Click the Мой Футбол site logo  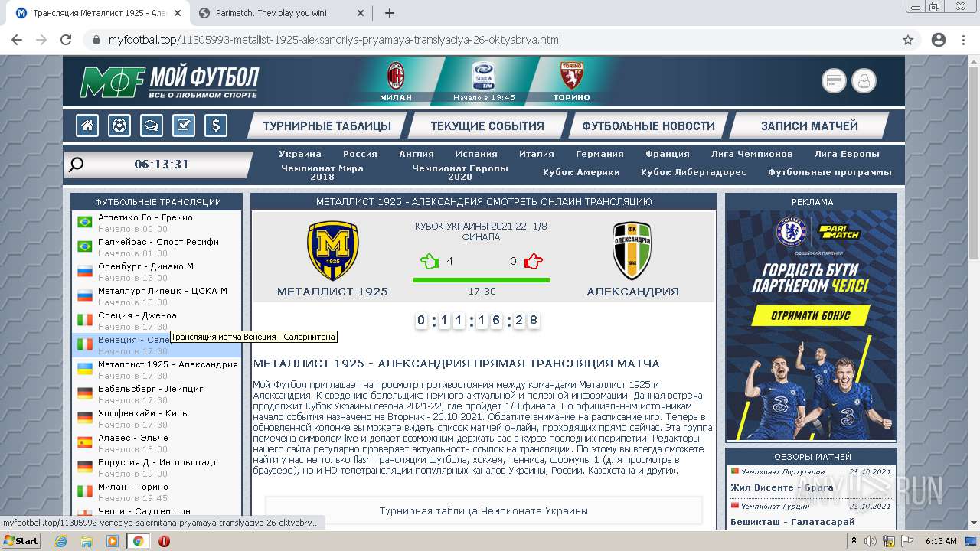169,82
